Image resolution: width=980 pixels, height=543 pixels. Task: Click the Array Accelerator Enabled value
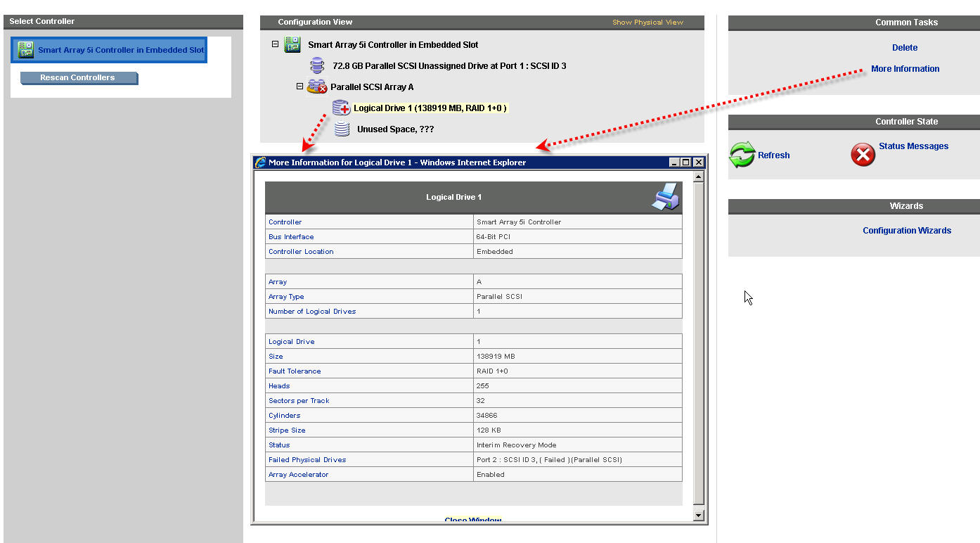click(x=491, y=475)
